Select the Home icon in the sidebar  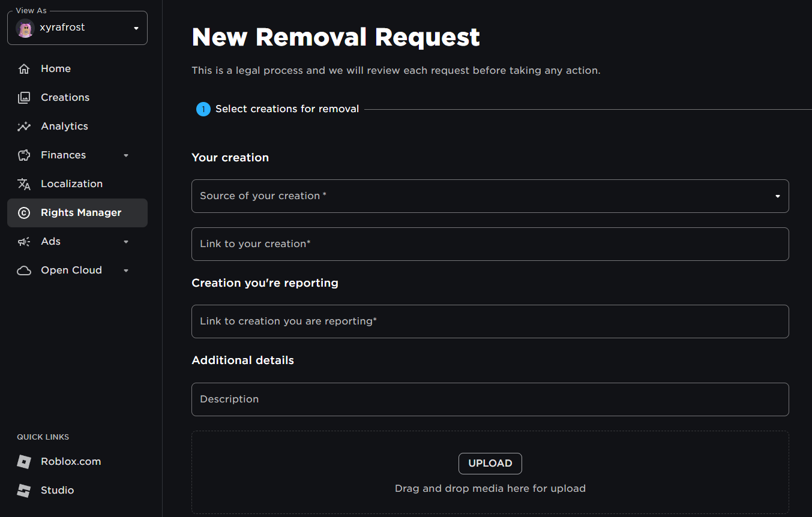click(x=24, y=68)
